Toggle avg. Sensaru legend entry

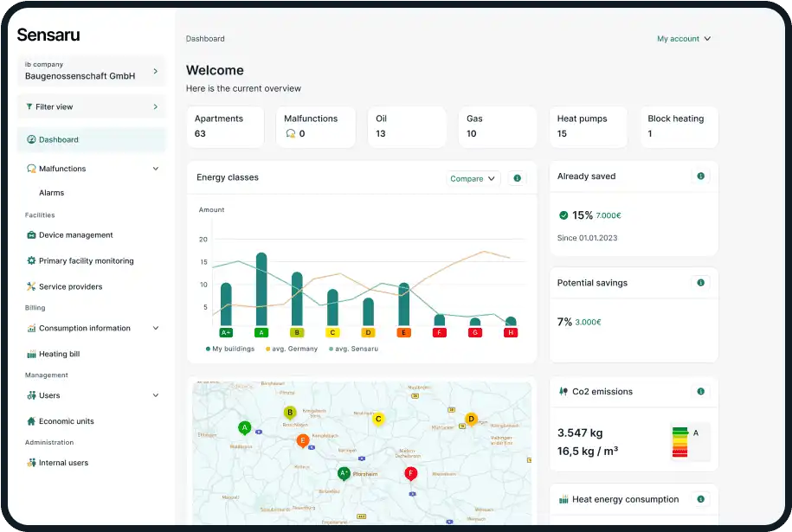click(353, 349)
